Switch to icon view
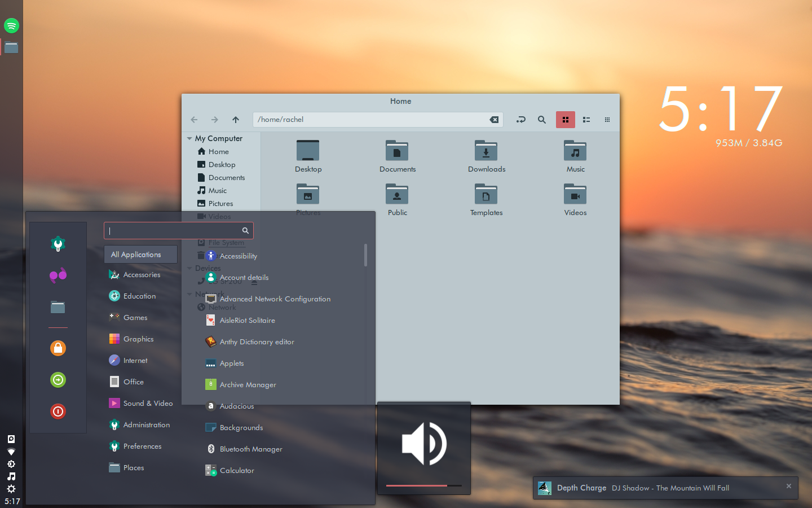Screen dimensions: 812x508 pyautogui.click(x=566, y=120)
